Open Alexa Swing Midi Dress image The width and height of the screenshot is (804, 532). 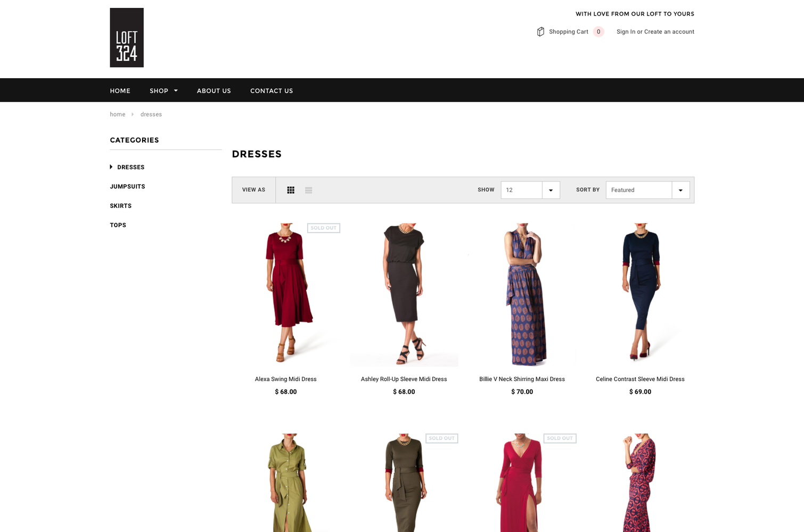(286, 294)
